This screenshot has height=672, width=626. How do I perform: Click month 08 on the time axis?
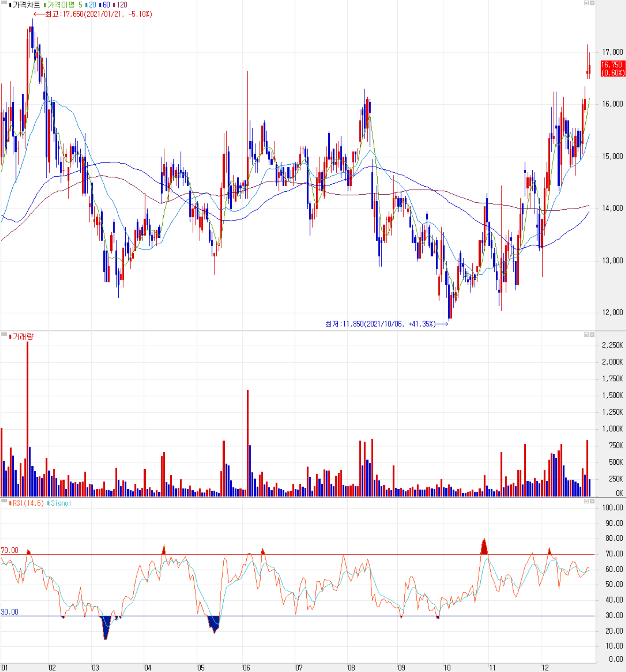tap(351, 668)
